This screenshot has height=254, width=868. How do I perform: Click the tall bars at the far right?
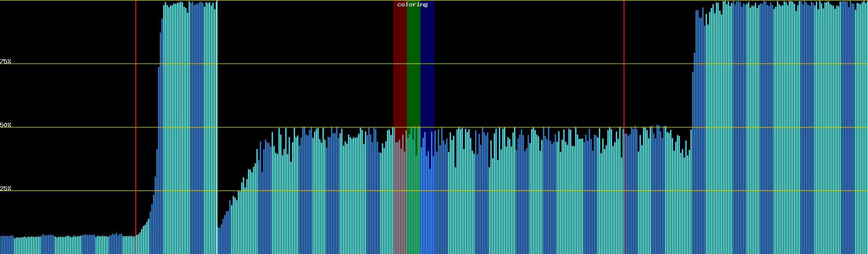coord(780,127)
